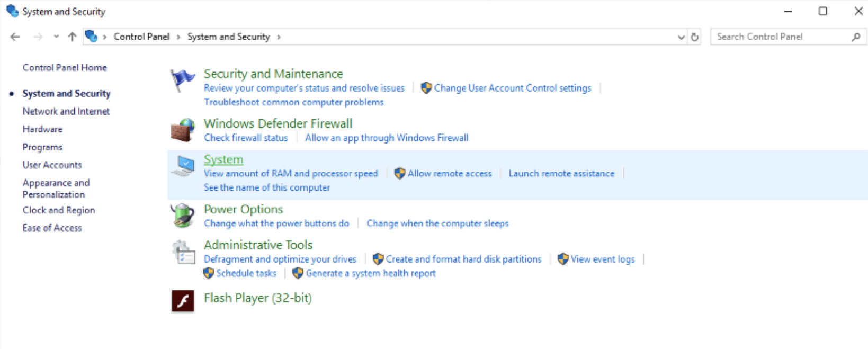Open the Power Options battery icon
Viewport: 868px width, 349px height.
coord(183,215)
